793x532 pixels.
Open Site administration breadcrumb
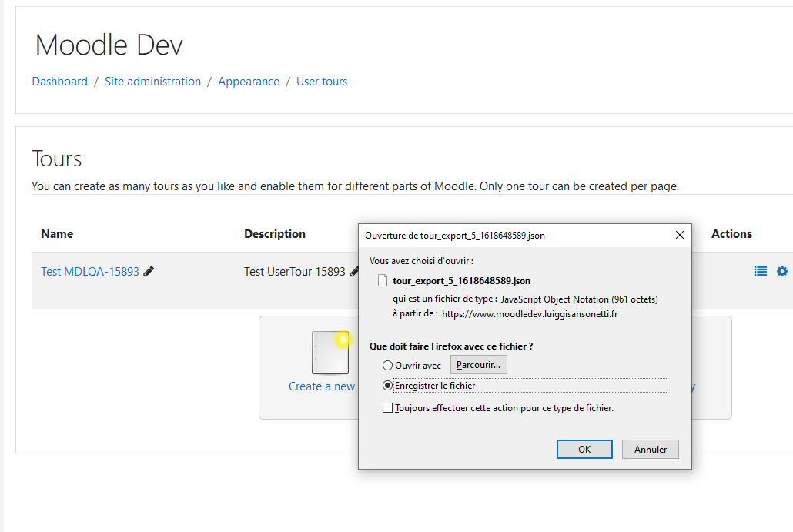[152, 82]
